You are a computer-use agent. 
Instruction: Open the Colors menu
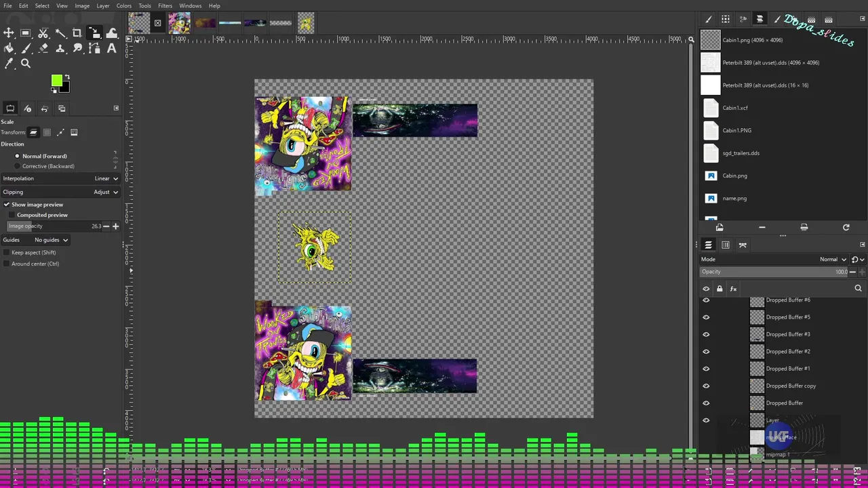123,6
